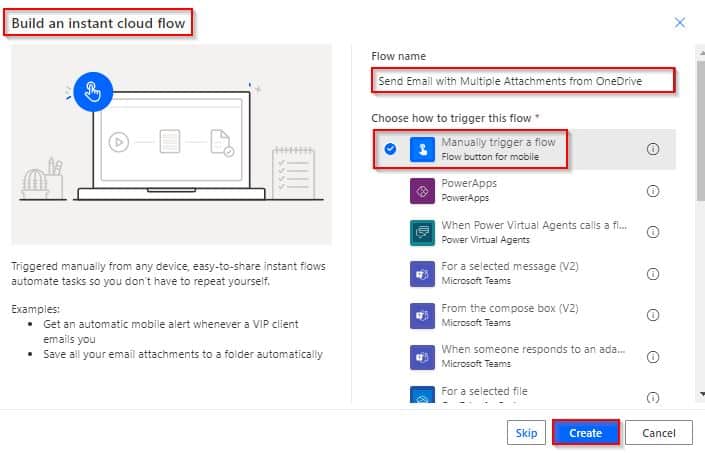Image resolution: width=705 pixels, height=453 pixels.
Task: Open info for When someone responds trigger
Action: 653,357
